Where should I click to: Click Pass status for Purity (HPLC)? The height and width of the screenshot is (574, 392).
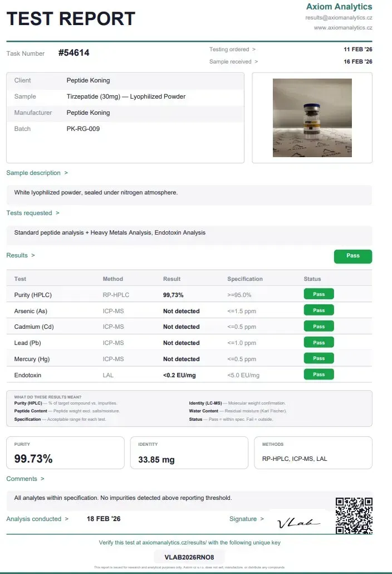tap(319, 294)
